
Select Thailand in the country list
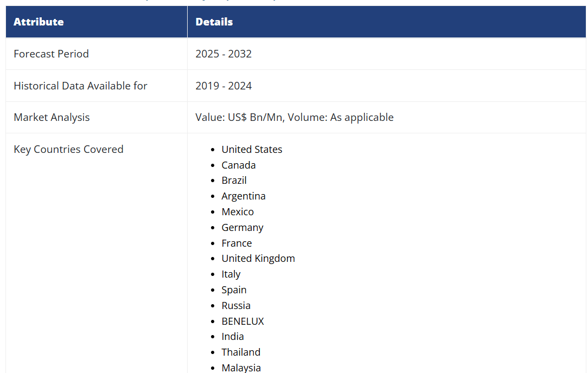click(x=241, y=352)
